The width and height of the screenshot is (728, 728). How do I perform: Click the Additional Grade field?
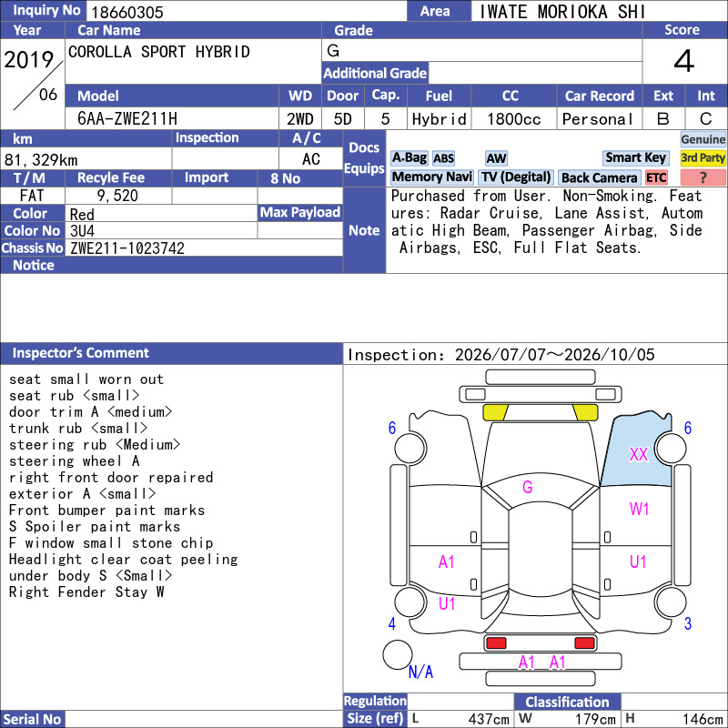[535, 74]
